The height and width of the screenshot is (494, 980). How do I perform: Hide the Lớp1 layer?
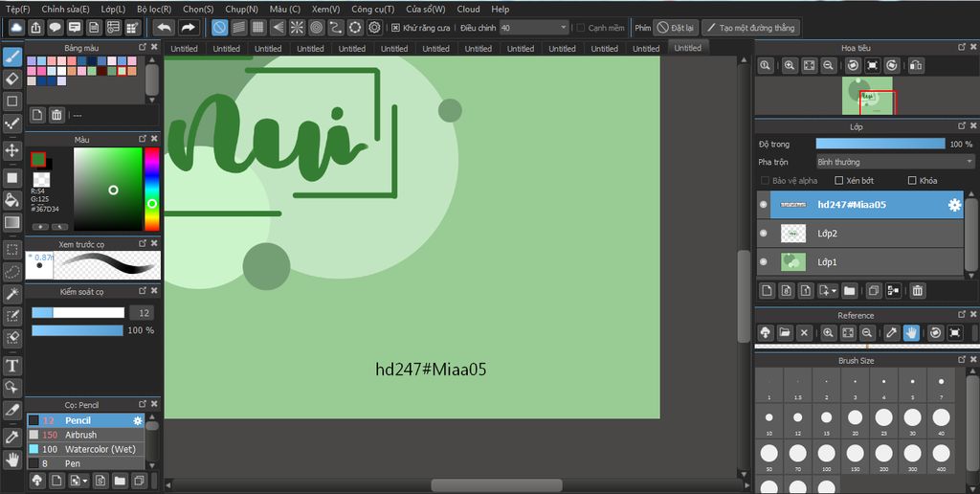[763, 262]
